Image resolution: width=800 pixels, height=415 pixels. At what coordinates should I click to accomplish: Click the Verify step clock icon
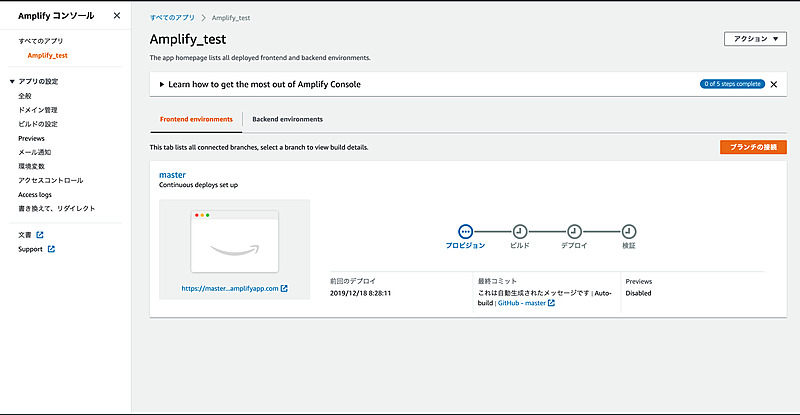(628, 231)
